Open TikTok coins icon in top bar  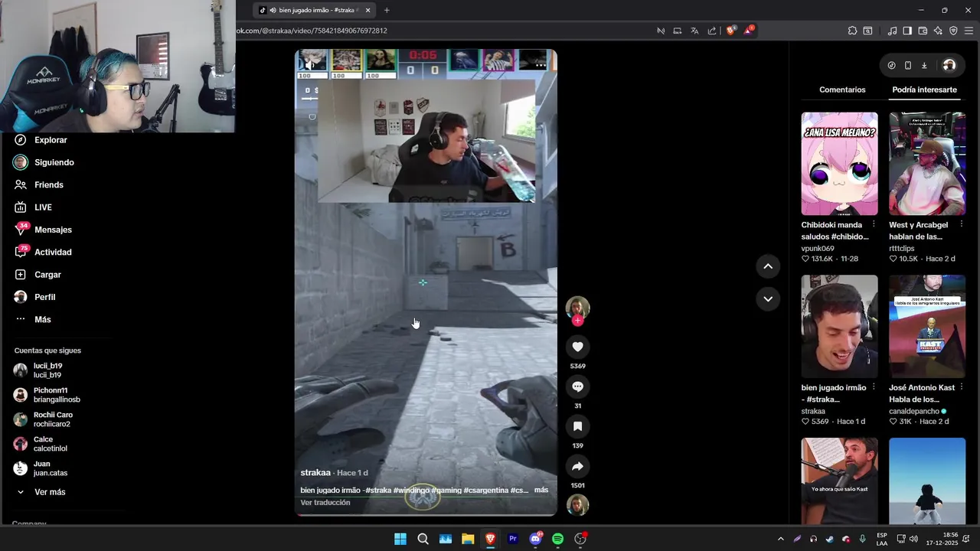891,65
